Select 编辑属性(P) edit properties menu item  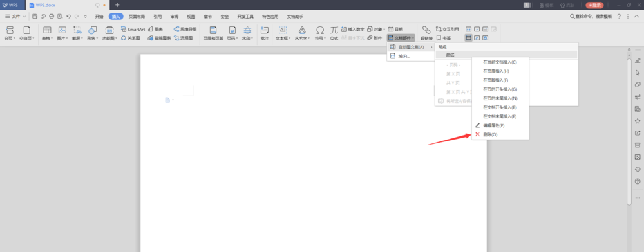coord(500,125)
